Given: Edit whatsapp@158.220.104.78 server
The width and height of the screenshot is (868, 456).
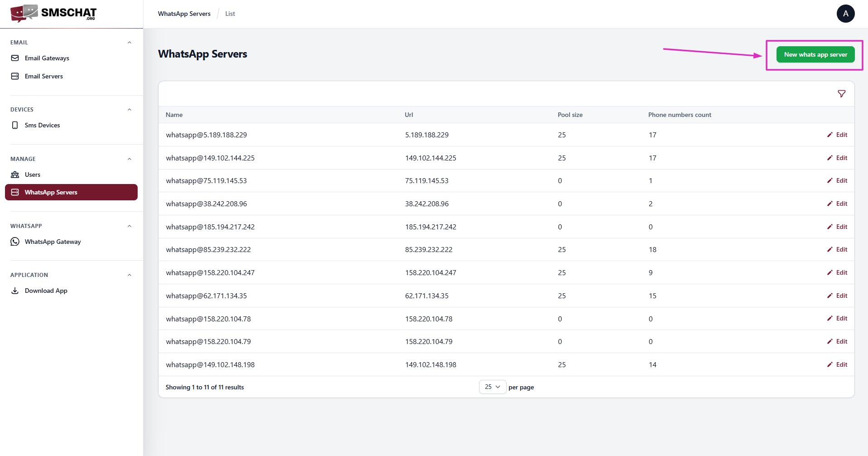Looking at the screenshot, I should coord(837,318).
